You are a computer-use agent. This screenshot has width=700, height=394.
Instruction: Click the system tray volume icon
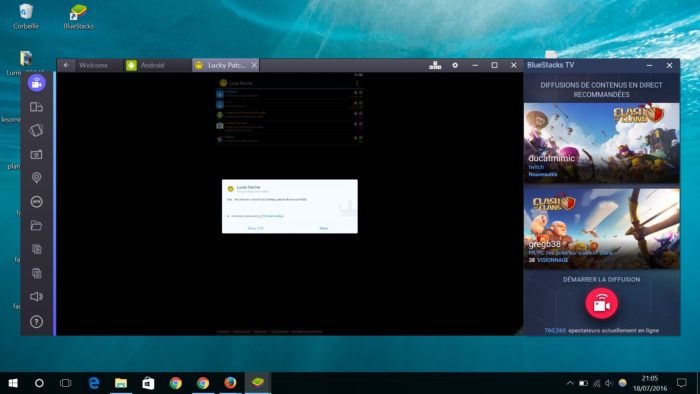[609, 383]
